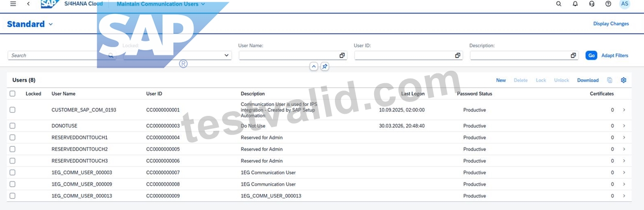
Task: Expand the Standard view variant dropdown
Action: click(51, 24)
